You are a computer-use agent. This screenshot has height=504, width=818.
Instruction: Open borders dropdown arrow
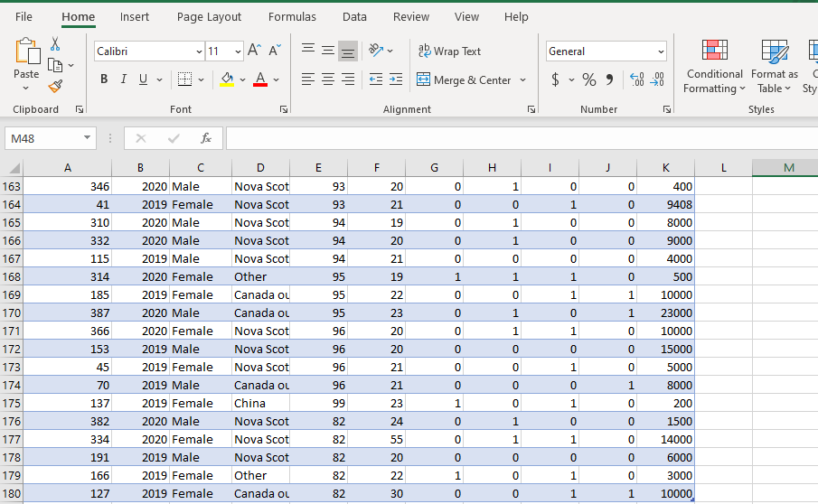coord(201,79)
